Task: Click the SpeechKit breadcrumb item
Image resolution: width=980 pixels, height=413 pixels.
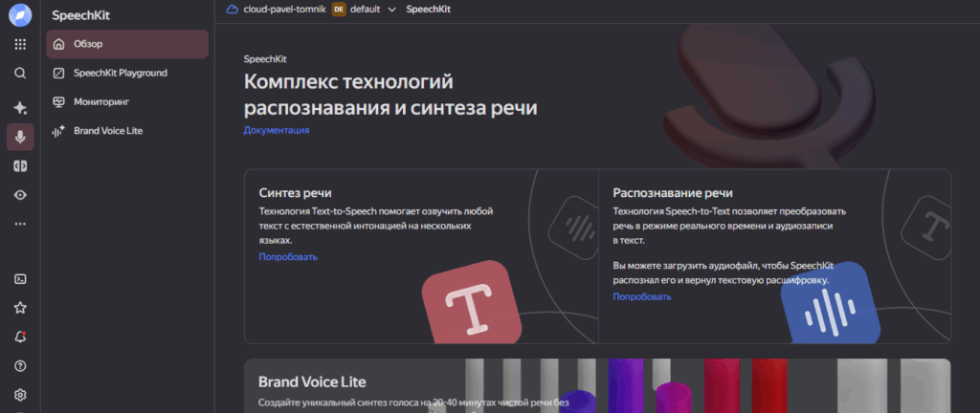Action: pos(428,10)
